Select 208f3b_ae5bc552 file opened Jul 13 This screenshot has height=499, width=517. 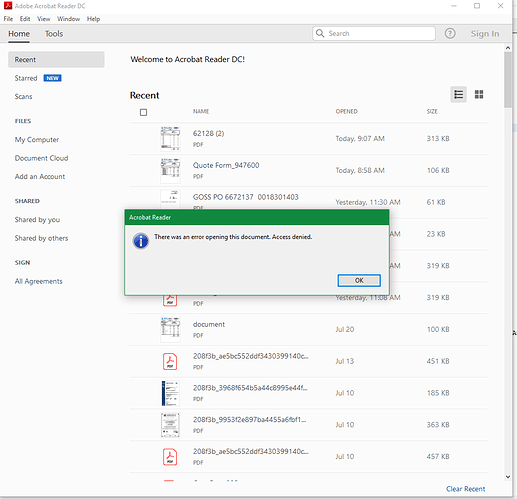(x=251, y=356)
